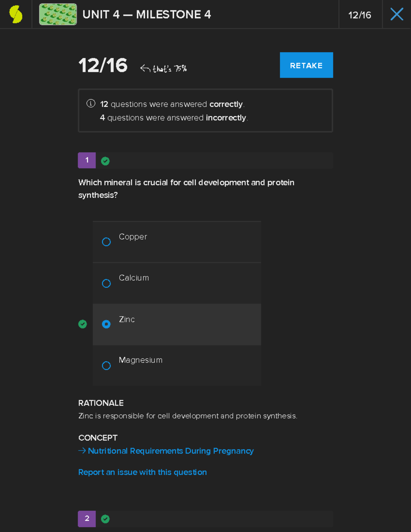
Task: Select question number 2 purple badge
Action: point(87,519)
